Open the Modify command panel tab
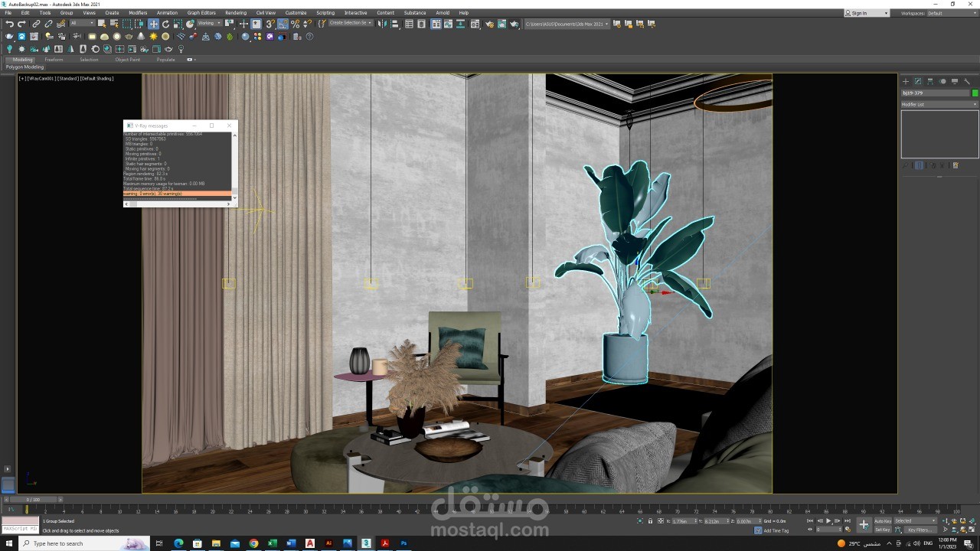The width and height of the screenshot is (980, 551). [918, 81]
